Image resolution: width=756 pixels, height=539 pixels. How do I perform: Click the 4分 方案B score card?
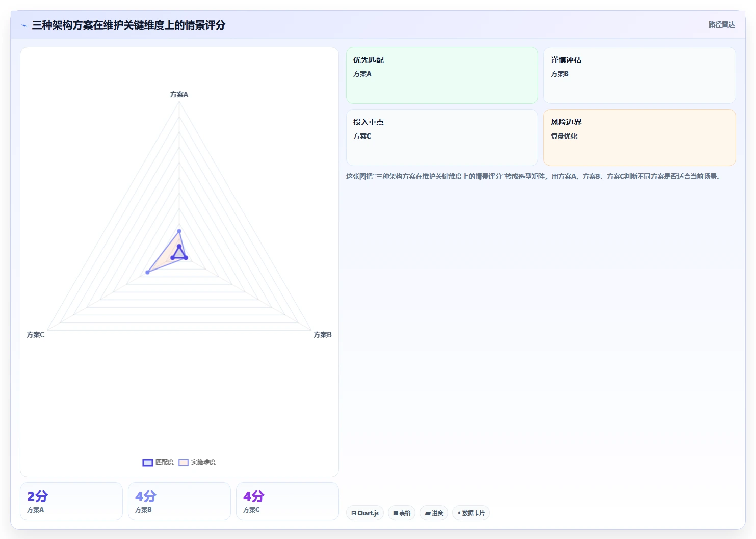[179, 501]
